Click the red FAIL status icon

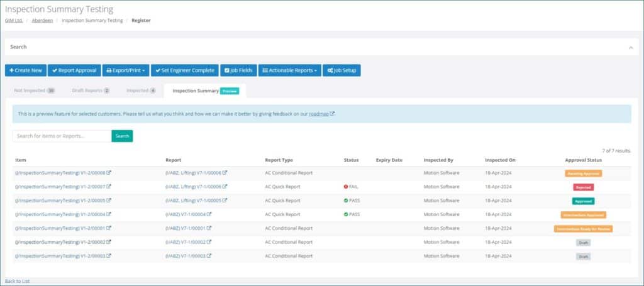(346, 187)
